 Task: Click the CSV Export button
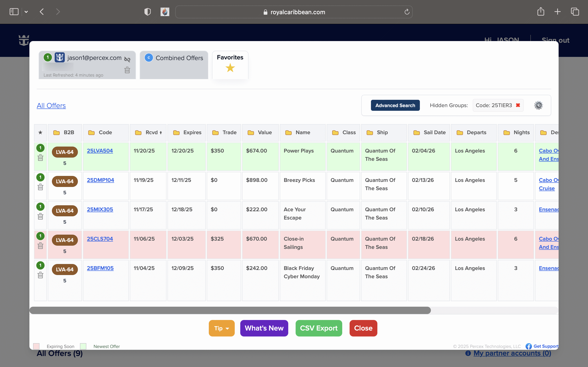pyautogui.click(x=319, y=328)
